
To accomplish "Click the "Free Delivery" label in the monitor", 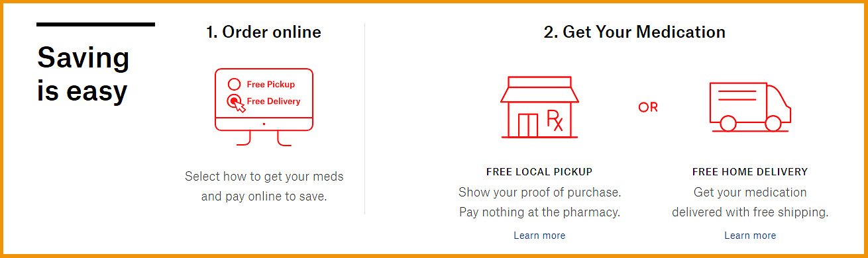I will click(274, 101).
